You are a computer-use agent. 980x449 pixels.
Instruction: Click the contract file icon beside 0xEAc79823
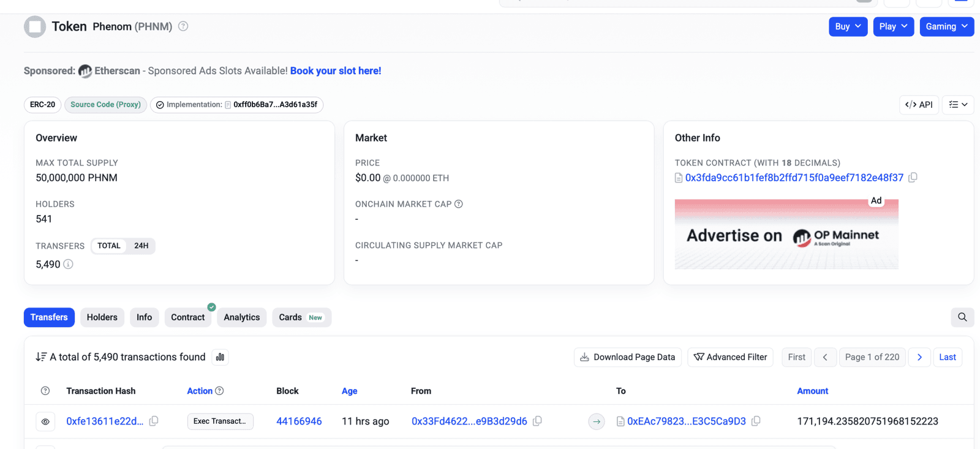click(x=620, y=421)
